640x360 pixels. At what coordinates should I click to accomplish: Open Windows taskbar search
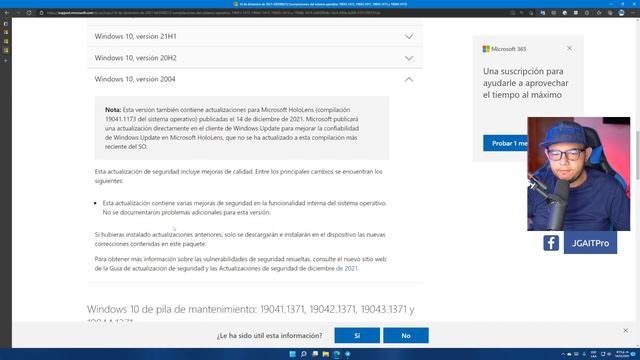point(304,354)
